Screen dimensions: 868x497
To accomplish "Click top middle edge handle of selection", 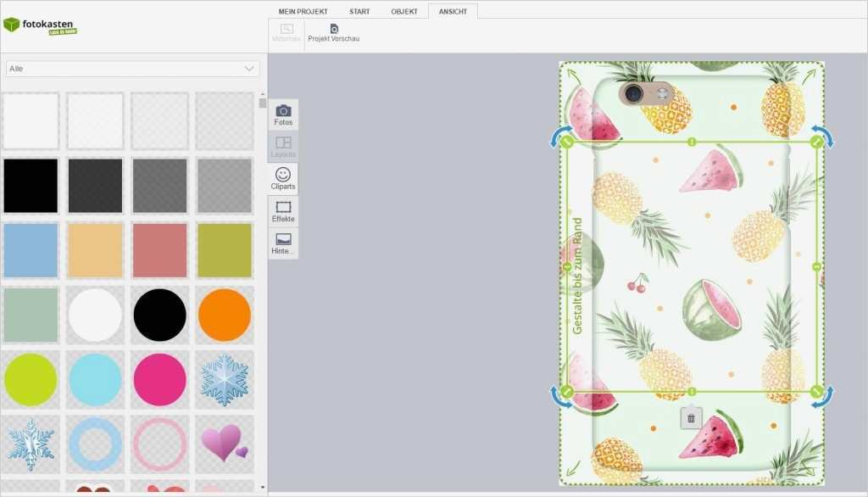I will (x=692, y=142).
